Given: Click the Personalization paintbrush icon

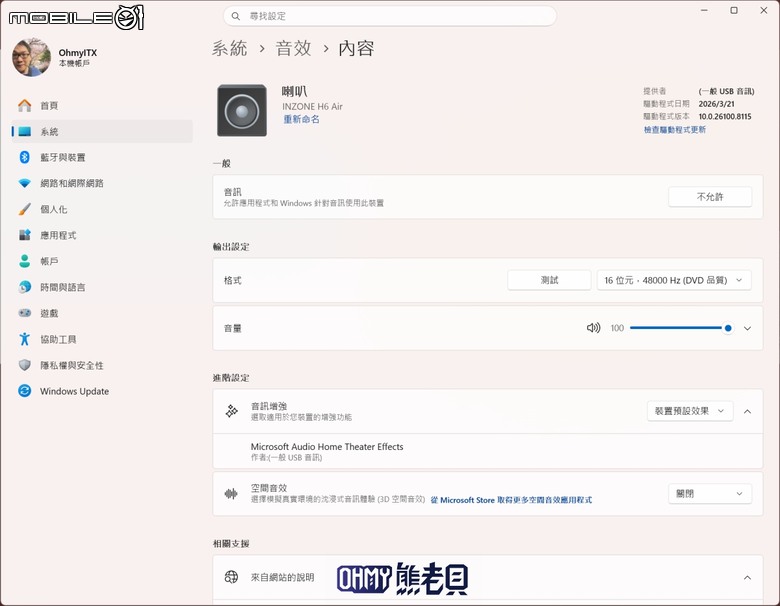Looking at the screenshot, I should point(24,209).
